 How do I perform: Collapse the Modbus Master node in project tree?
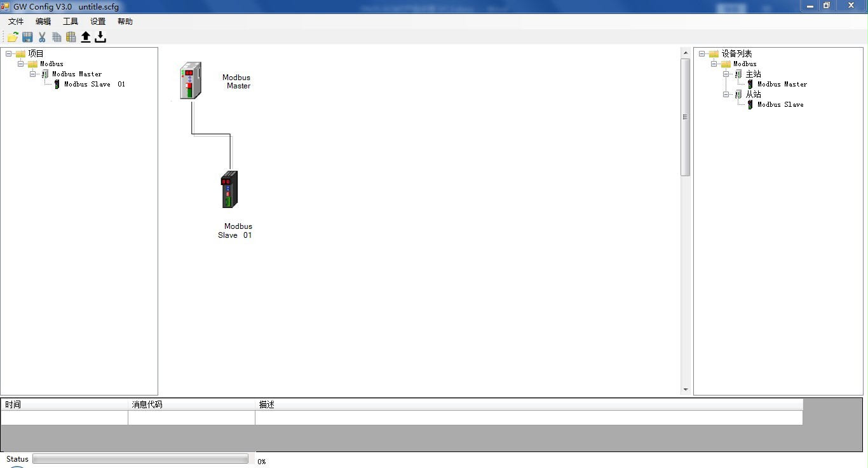[x=33, y=74]
